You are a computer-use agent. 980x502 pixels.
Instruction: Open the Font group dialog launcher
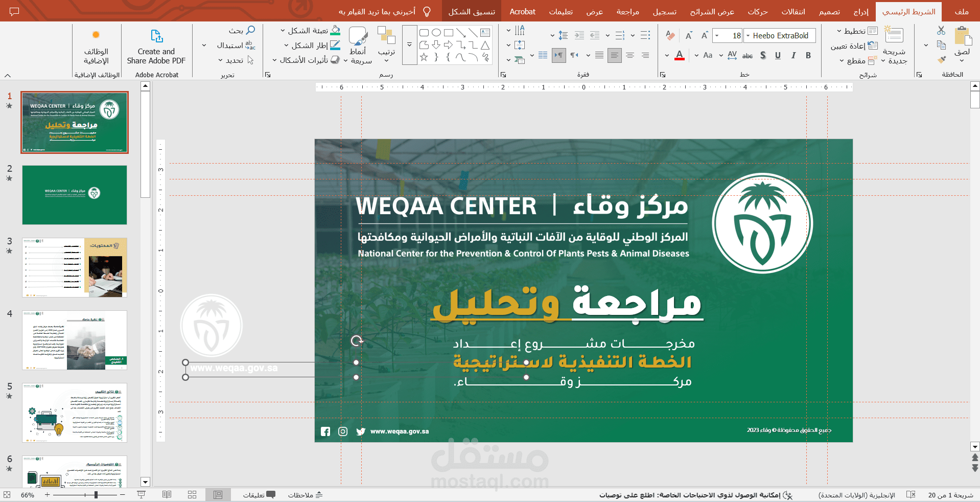click(663, 75)
